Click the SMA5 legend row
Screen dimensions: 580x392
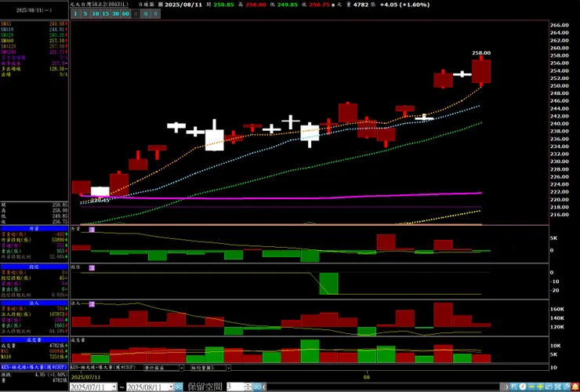pos(34,24)
